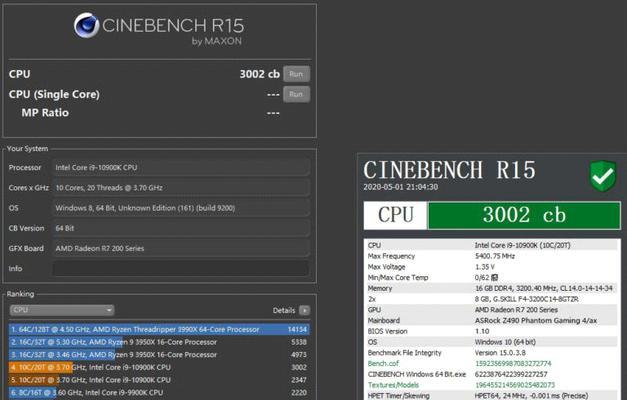Click the MP Ratio label

(45, 113)
